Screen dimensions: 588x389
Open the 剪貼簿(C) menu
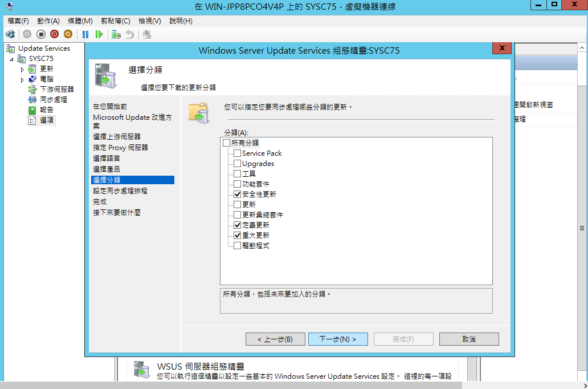click(116, 21)
